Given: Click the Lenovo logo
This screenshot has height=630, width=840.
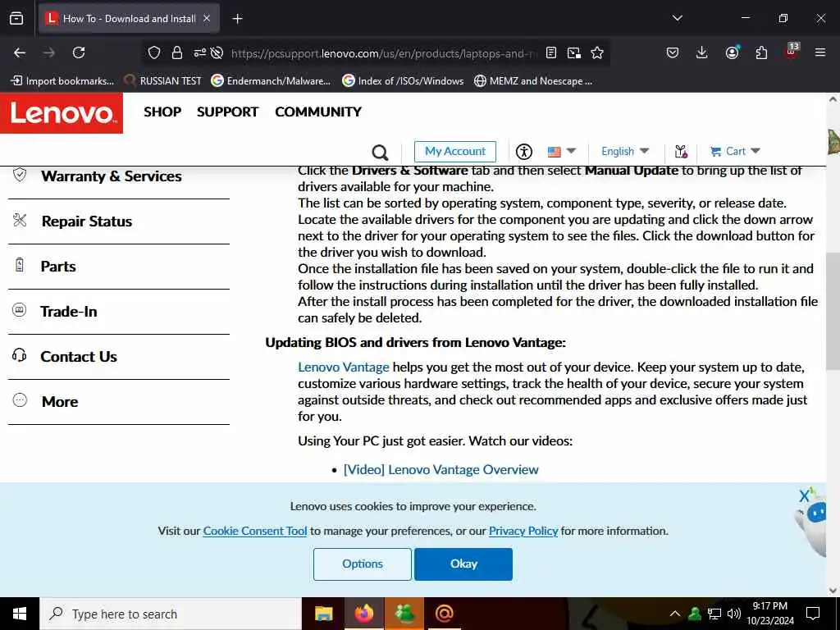Looking at the screenshot, I should click(x=62, y=112).
